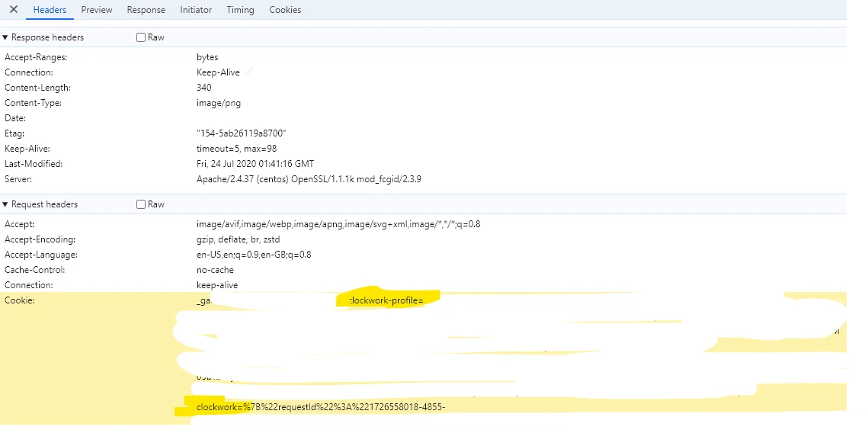The height and width of the screenshot is (430, 868).
Task: Click the lockwork-profile= cookie text
Action: [386, 300]
